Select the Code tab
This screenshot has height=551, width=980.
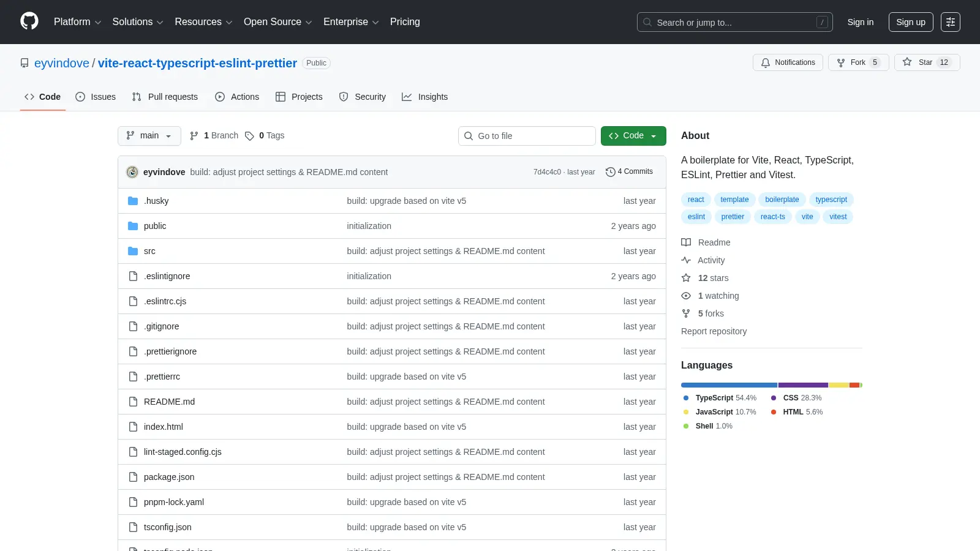tap(43, 97)
